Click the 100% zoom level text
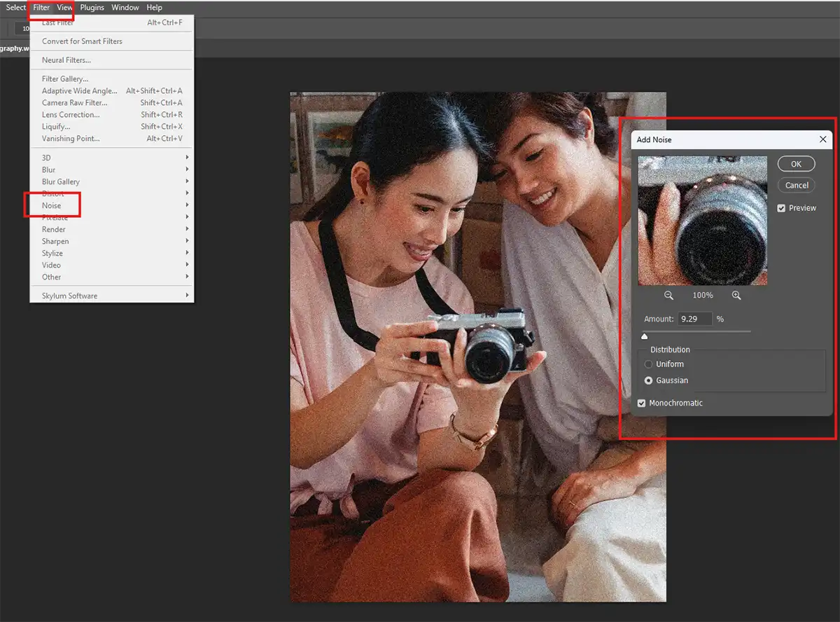Viewport: 840px width, 622px height. (x=703, y=296)
